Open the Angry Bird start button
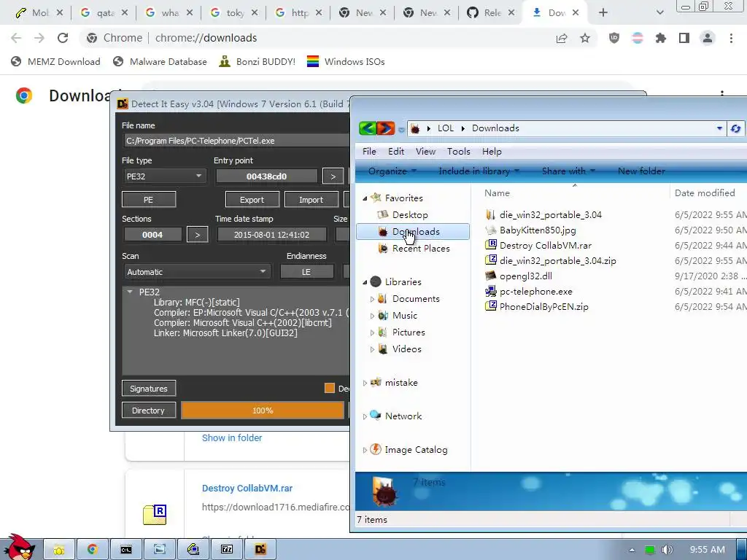Screen dimensions: 747x560 19,547
